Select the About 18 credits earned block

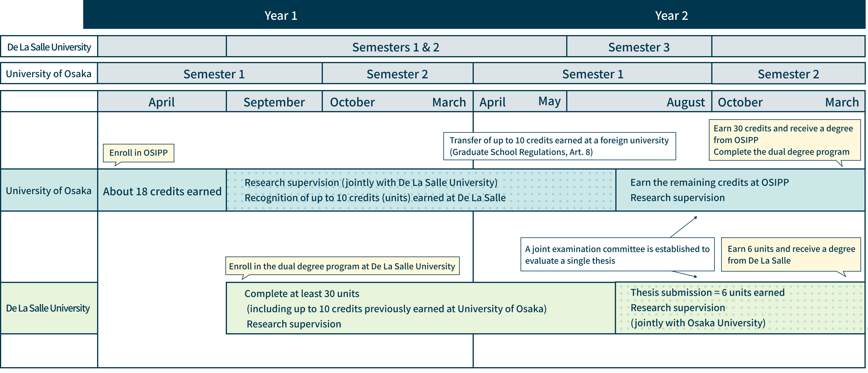162,191
